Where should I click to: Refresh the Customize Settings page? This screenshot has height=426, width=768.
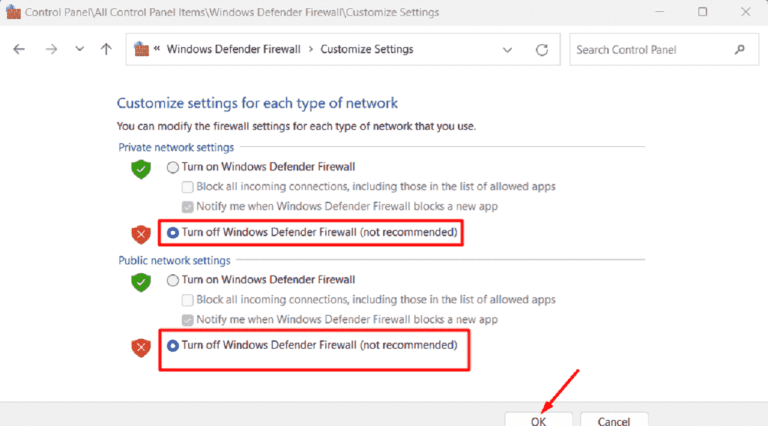pyautogui.click(x=542, y=49)
